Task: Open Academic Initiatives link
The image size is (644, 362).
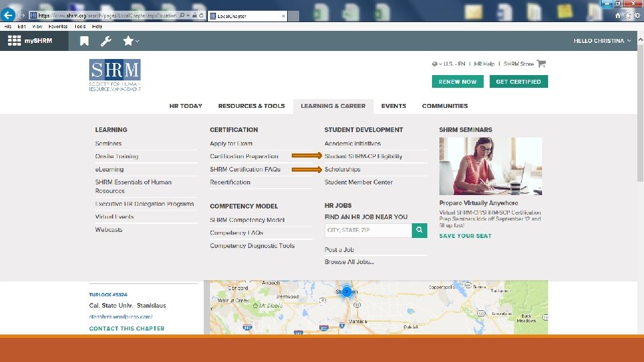Action: coord(352,143)
